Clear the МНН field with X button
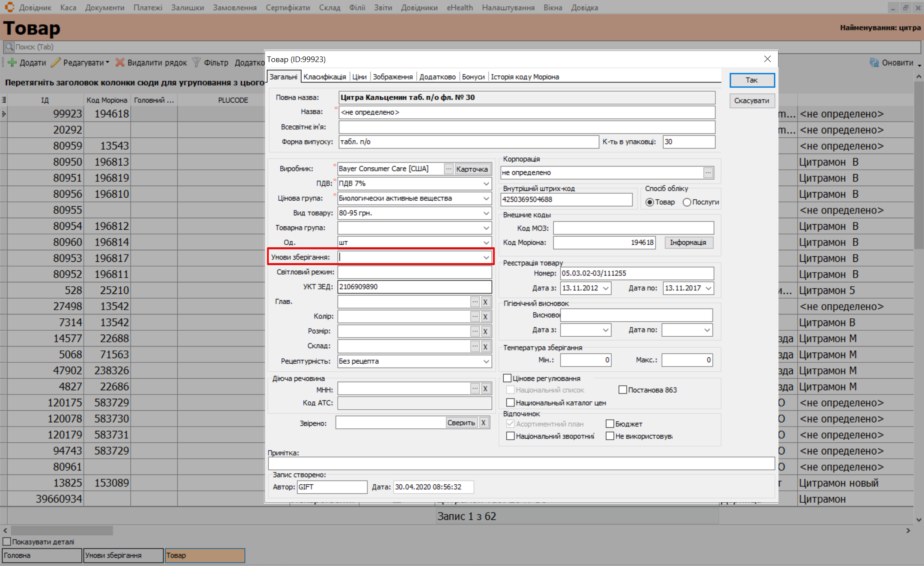The height and width of the screenshot is (566, 924). [485, 388]
